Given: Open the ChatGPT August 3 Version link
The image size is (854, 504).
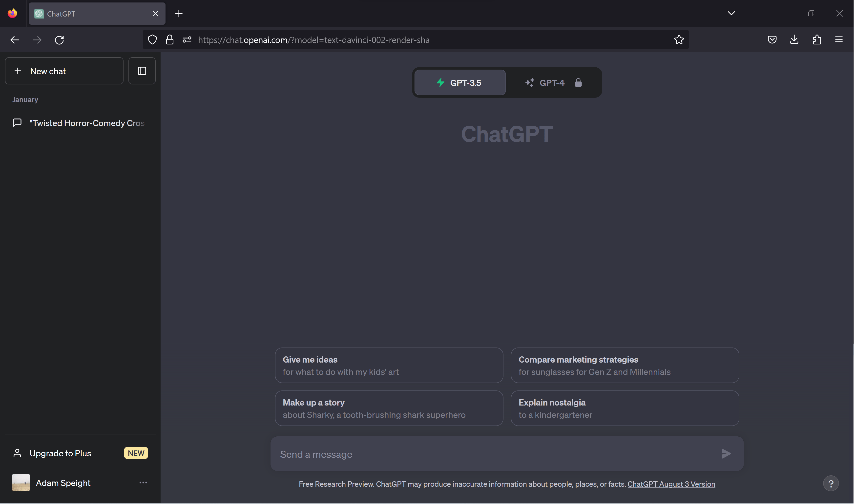Looking at the screenshot, I should [671, 484].
